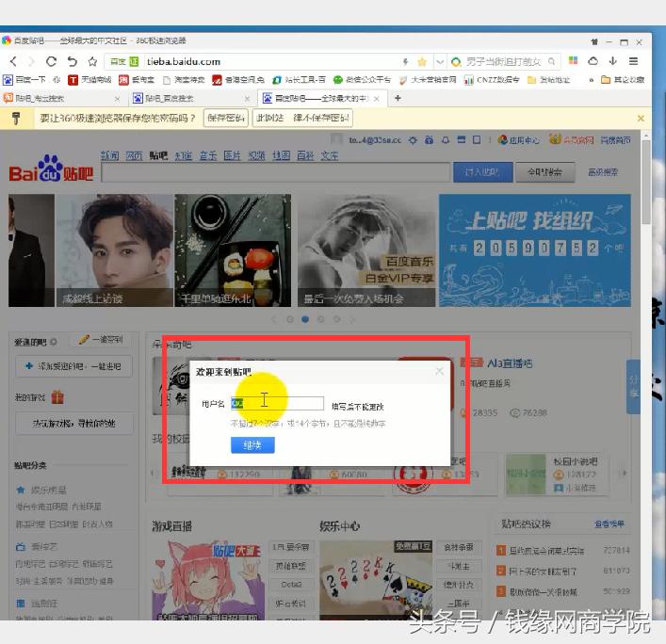Open the browser hamburger menu

point(633,61)
